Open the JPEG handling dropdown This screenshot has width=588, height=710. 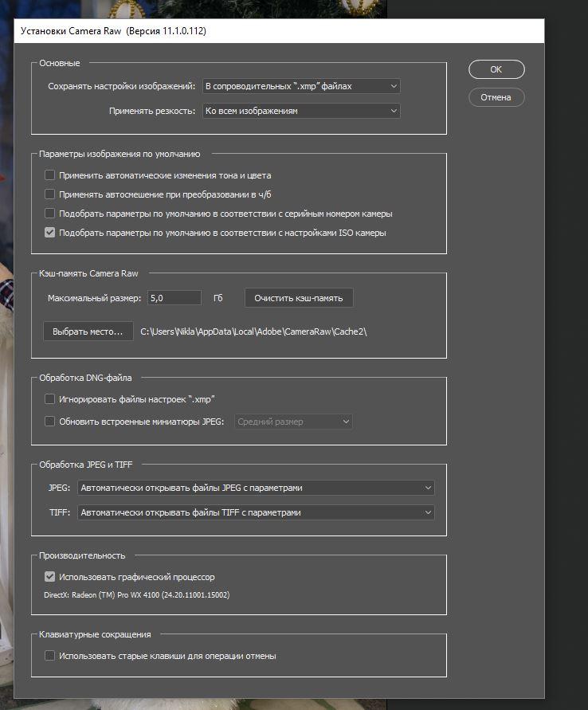coord(256,488)
